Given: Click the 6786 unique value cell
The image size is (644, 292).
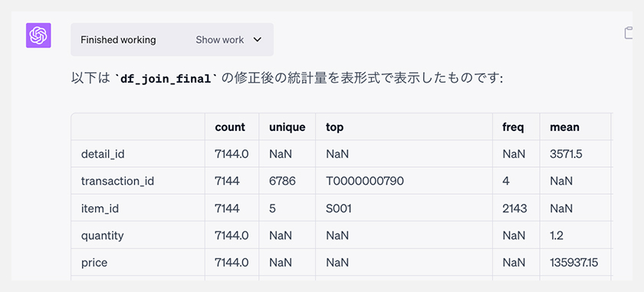Looking at the screenshot, I should coord(282,181).
